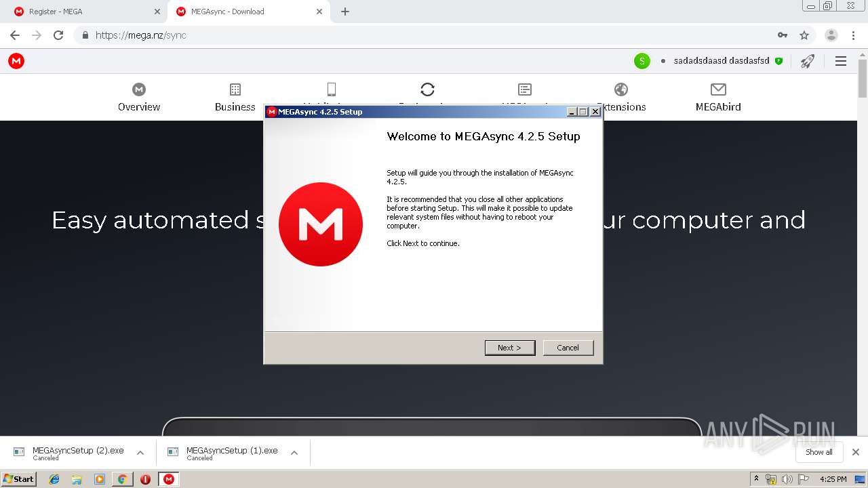Launch Internet Explorer from taskbar

[x=54, y=479]
